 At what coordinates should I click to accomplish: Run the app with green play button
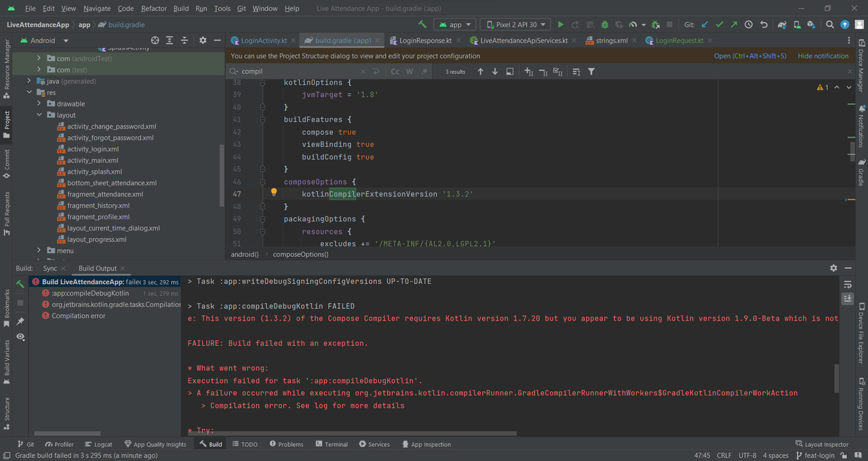(560, 24)
